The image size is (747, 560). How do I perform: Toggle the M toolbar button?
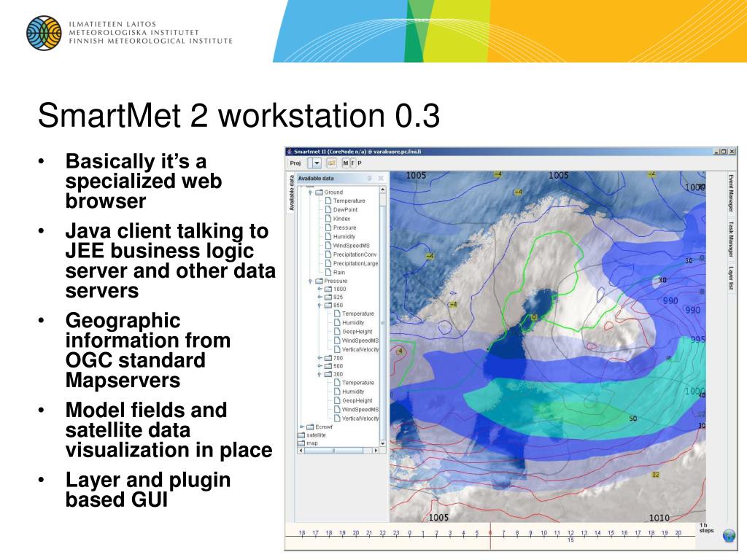click(346, 163)
